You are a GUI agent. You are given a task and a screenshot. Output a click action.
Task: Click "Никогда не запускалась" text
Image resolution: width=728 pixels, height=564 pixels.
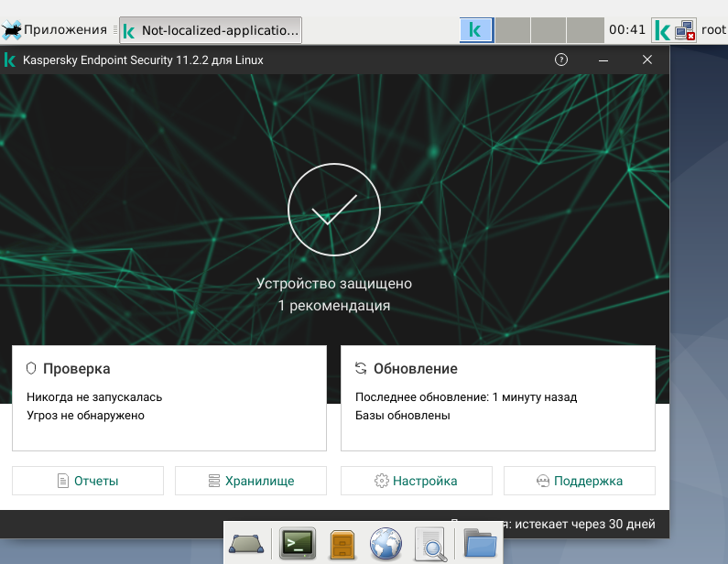94,396
